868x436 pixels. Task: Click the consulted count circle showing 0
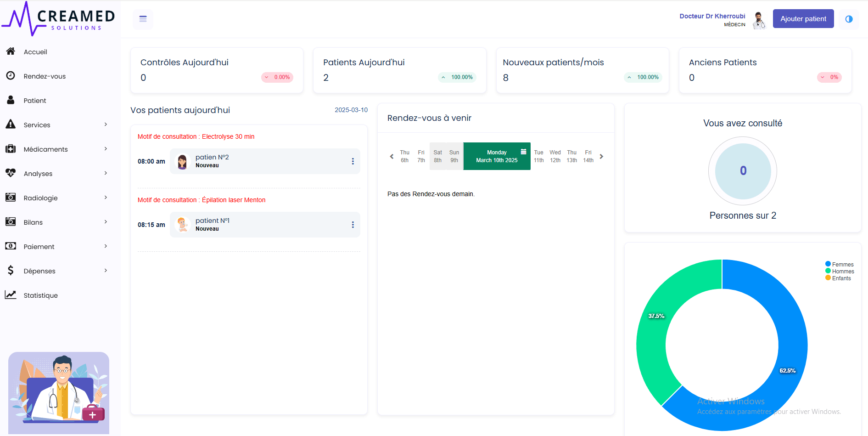pyautogui.click(x=743, y=171)
